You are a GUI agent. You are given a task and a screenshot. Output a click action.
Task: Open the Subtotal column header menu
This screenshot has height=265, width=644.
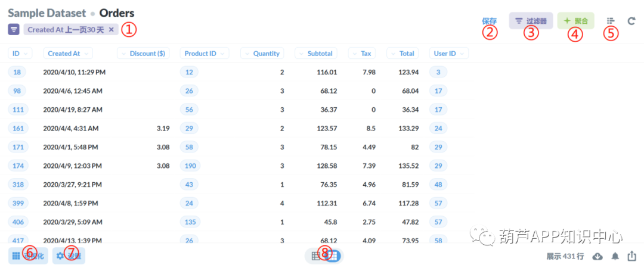pyautogui.click(x=316, y=54)
